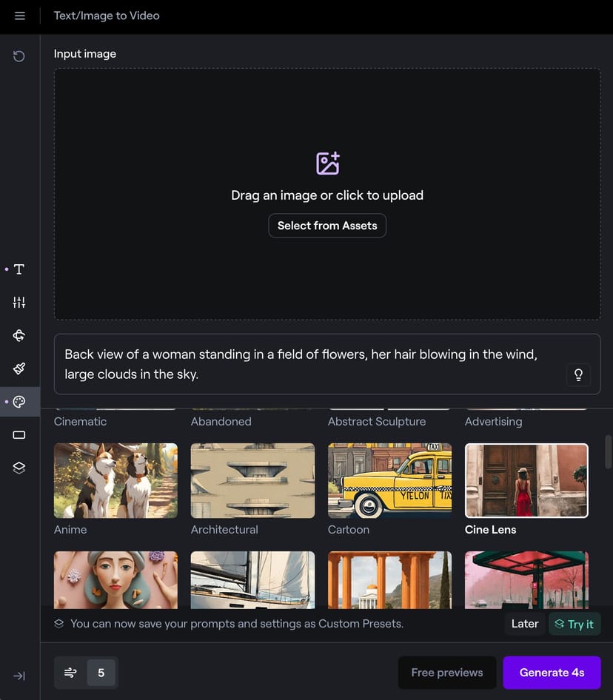This screenshot has height=700, width=613.
Task: Choose the Cartoon taxi style thumbnail
Action: [x=389, y=480]
